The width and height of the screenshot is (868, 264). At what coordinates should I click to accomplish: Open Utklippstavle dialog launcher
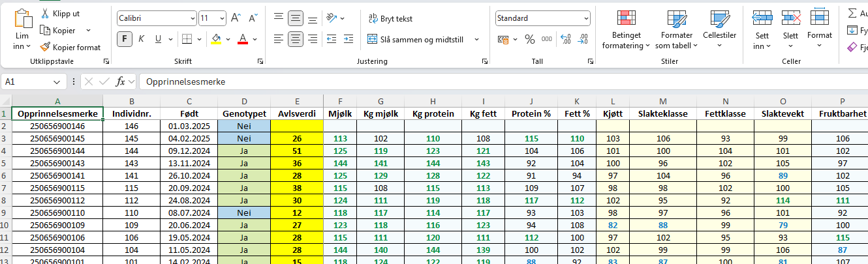pos(106,61)
